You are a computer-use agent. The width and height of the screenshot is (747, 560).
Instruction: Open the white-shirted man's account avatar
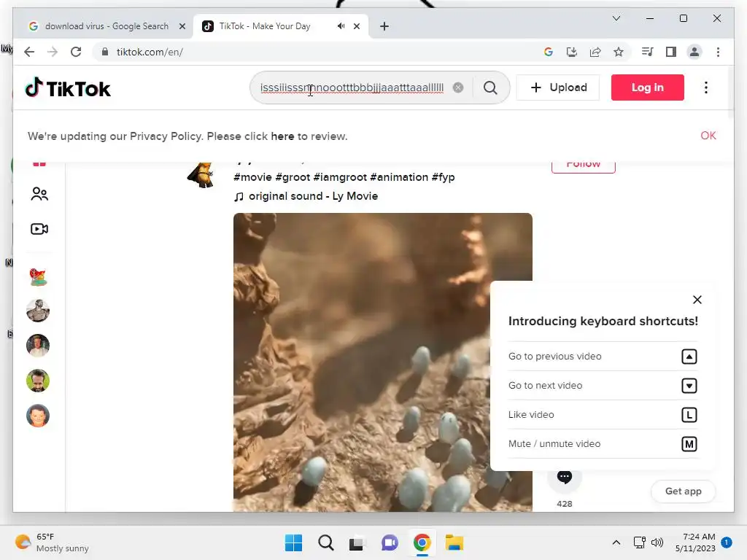pyautogui.click(x=38, y=346)
